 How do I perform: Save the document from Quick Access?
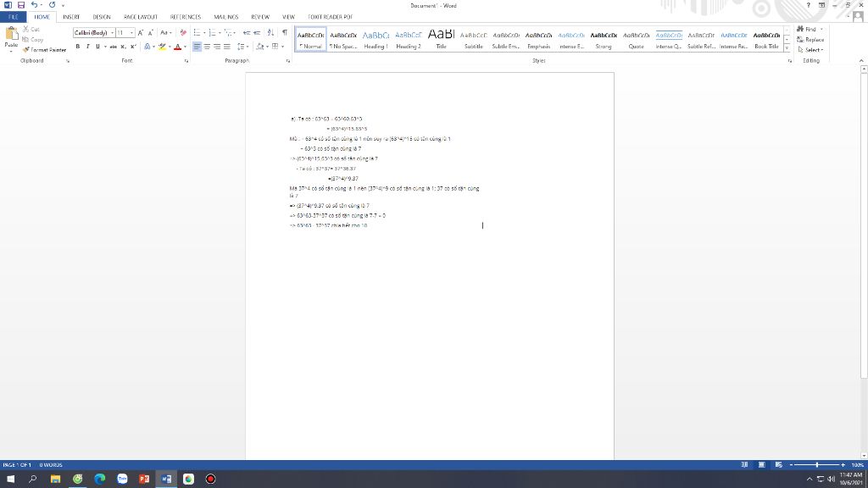pyautogui.click(x=21, y=5)
